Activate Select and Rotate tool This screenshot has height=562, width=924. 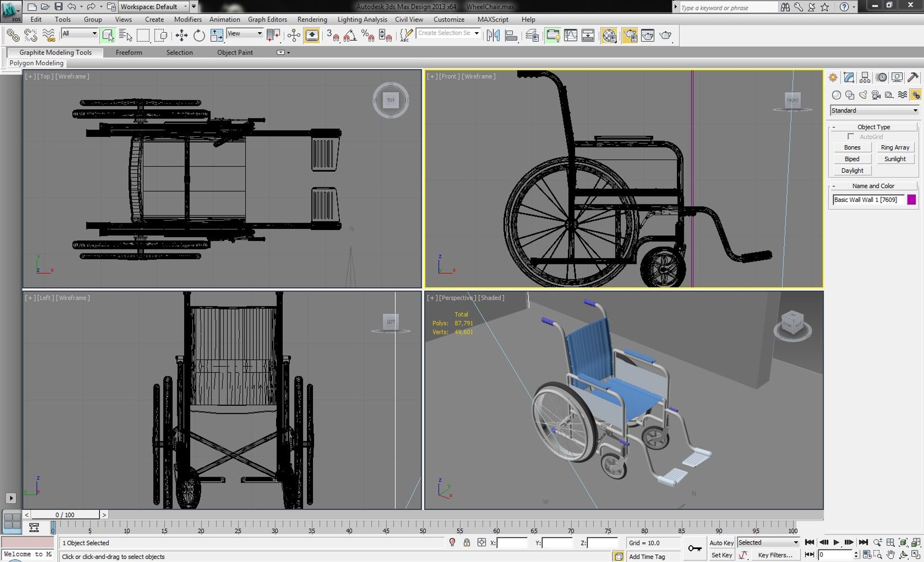[x=199, y=35]
